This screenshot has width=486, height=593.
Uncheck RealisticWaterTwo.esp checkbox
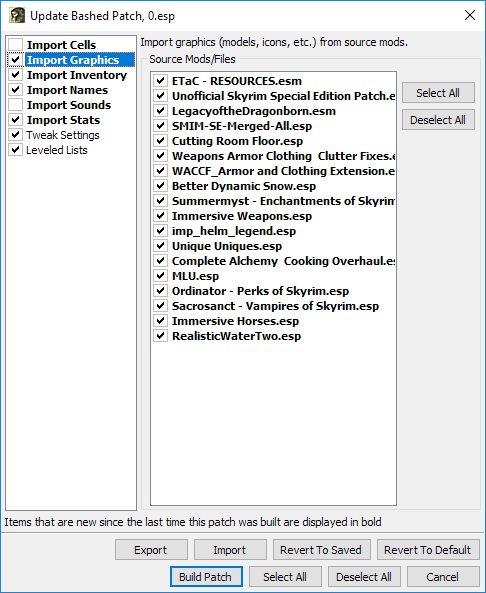click(160, 336)
